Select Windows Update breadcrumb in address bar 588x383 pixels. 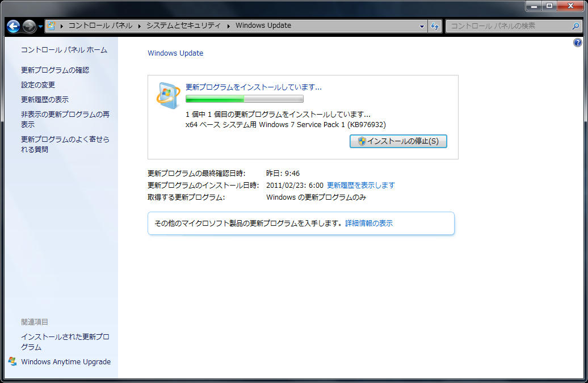263,26
